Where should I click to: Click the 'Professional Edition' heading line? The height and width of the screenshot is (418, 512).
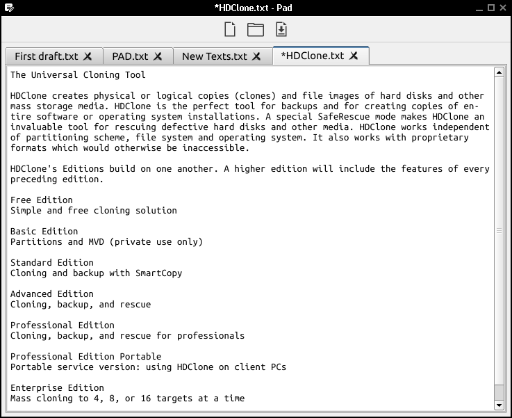62,325
